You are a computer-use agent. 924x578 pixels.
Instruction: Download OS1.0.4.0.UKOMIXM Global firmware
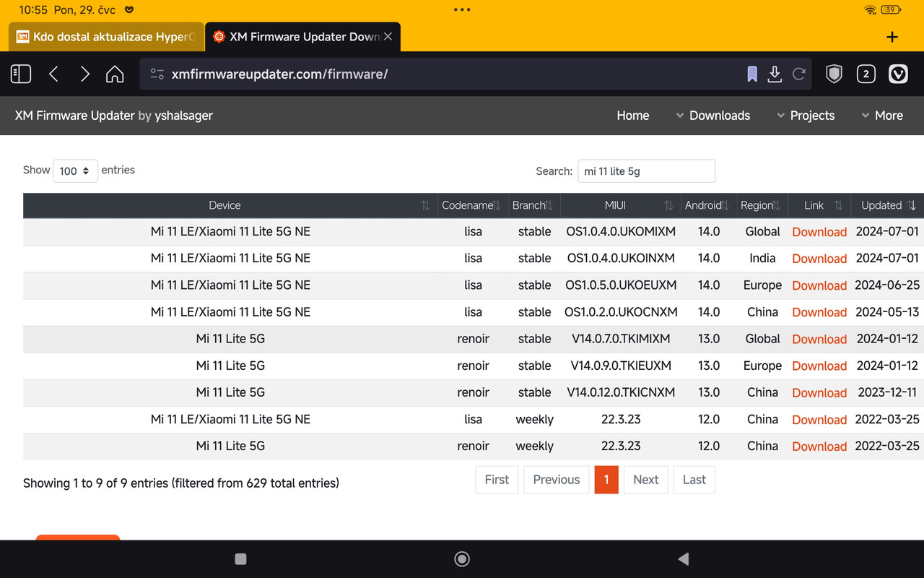[x=819, y=232]
